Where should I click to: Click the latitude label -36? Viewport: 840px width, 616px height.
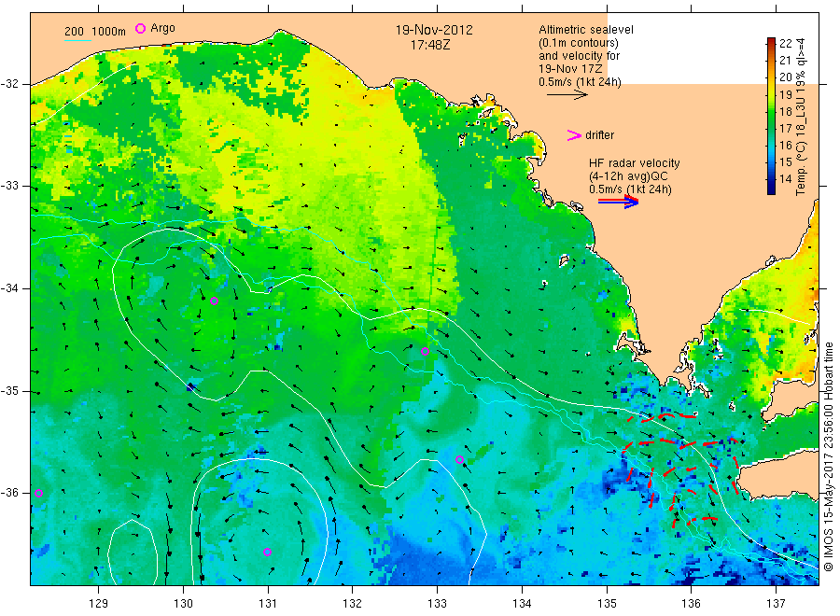pos(9,493)
